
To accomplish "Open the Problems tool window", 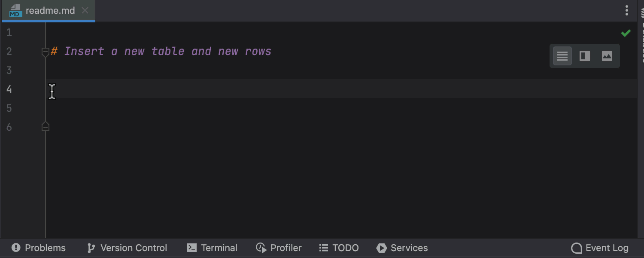I will 39,248.
